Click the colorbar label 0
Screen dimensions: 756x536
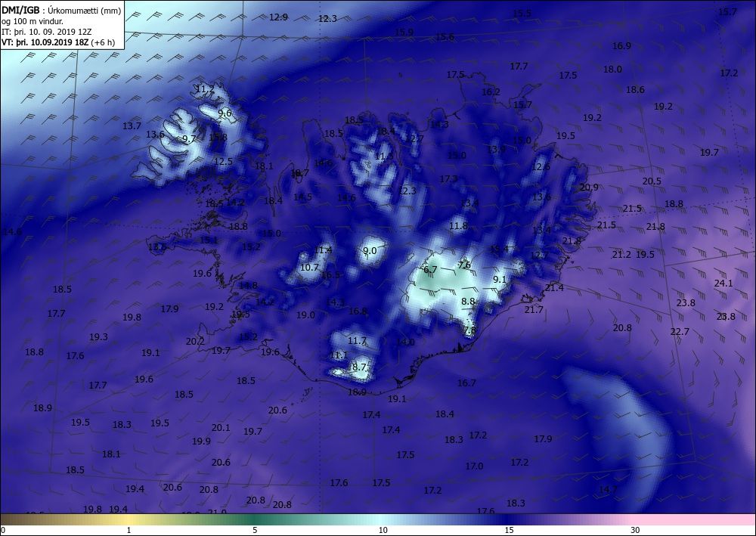tap(3, 530)
